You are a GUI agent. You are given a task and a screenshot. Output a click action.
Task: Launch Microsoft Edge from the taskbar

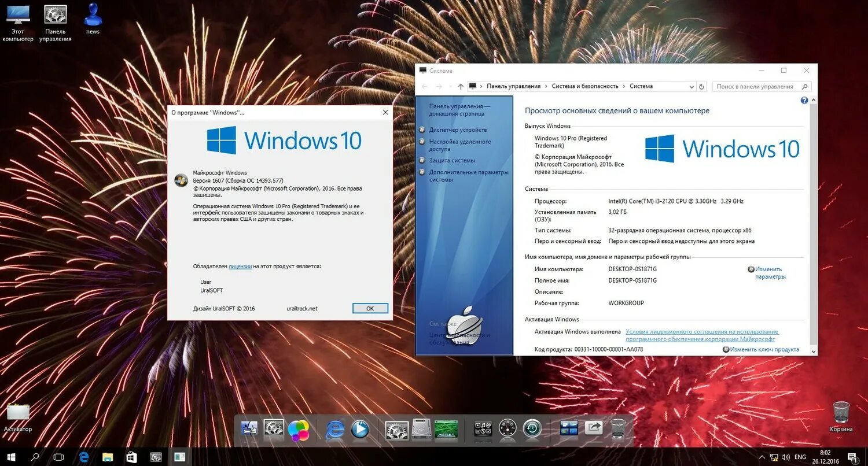83,457
